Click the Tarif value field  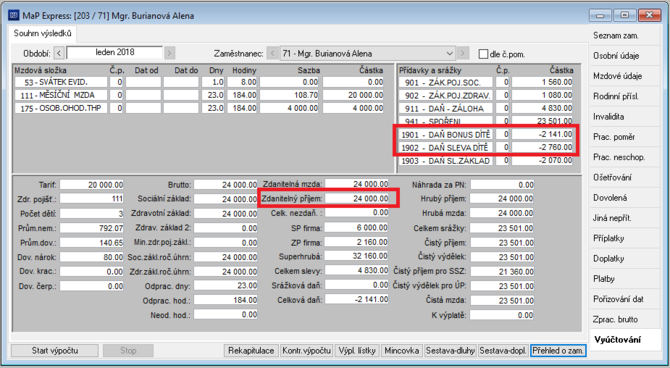coord(91,185)
